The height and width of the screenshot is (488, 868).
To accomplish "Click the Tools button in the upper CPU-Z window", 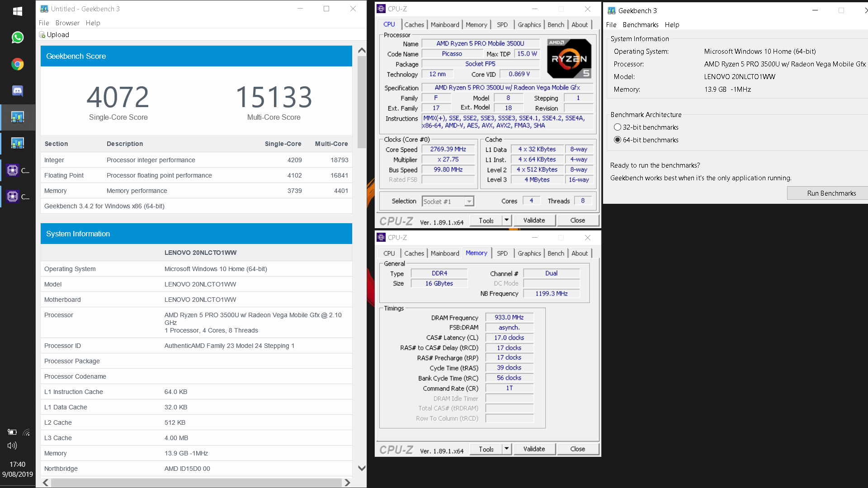I will (486, 221).
